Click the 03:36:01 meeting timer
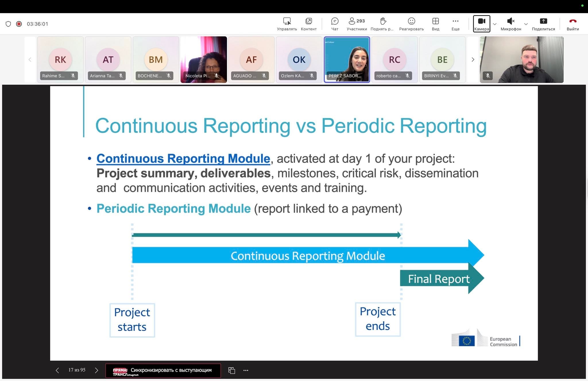This screenshot has width=588, height=381. pos(38,24)
